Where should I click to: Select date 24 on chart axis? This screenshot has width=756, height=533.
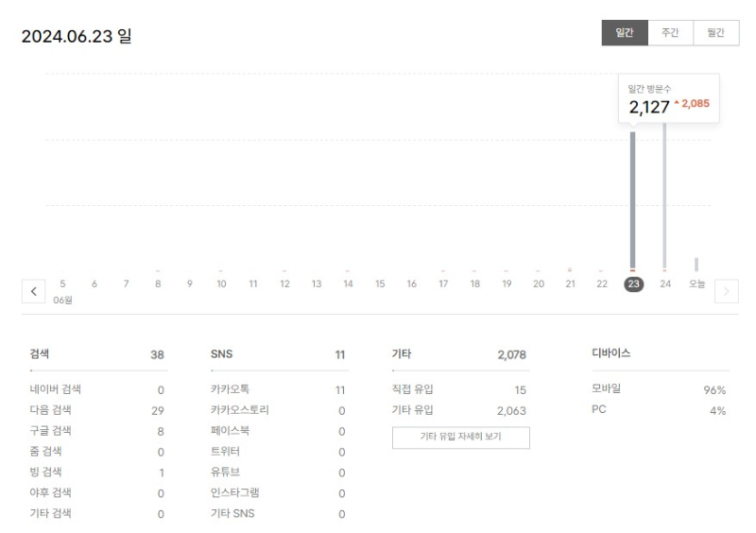click(x=665, y=284)
